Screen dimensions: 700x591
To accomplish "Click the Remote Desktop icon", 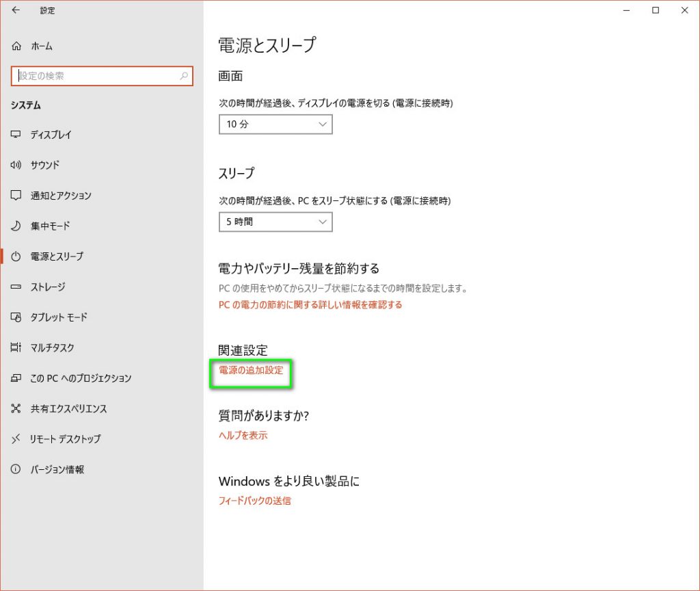I will (16, 439).
